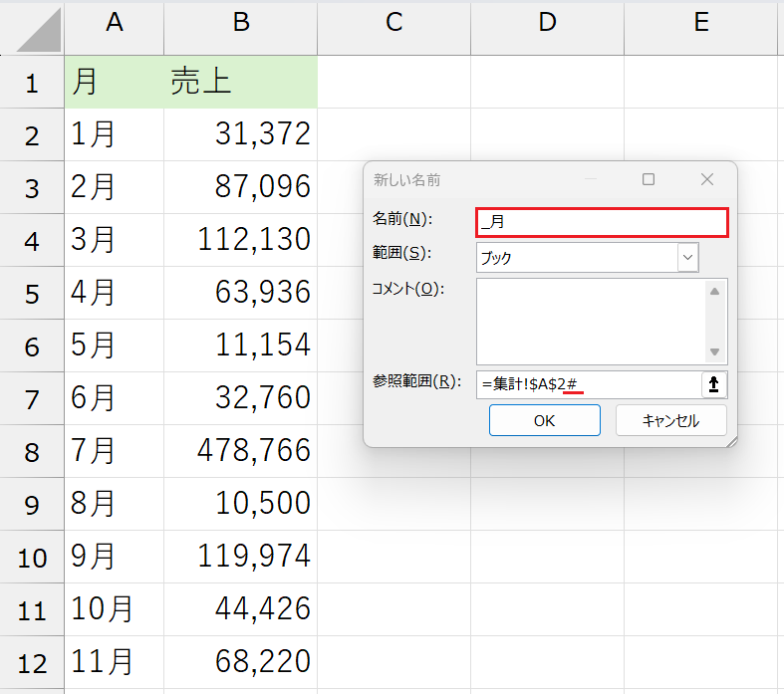Select row 11 header
Screen dimensions: 784x694
click(32, 609)
